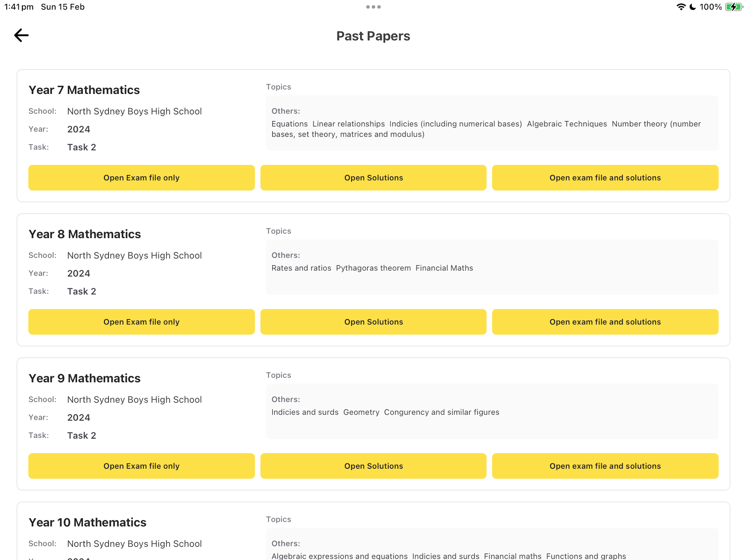Tap the school name in the Year 9 card
The image size is (747, 560).
135,399
